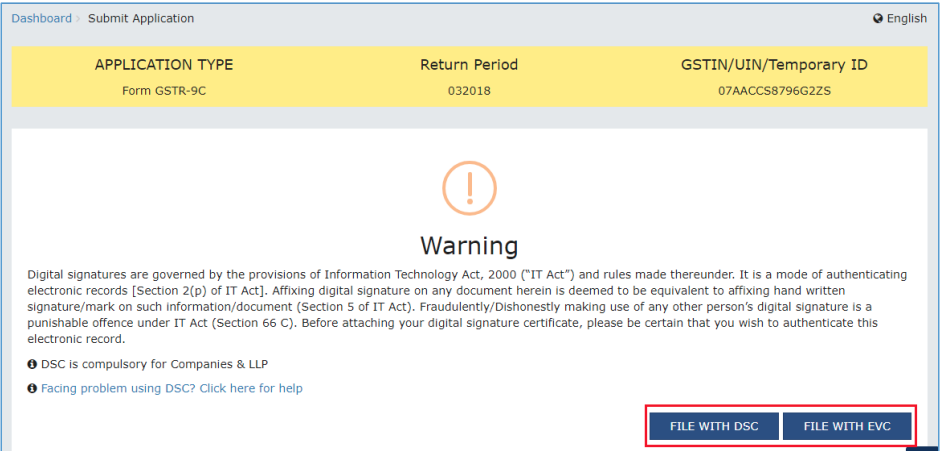Click the orange warning exclamation icon

(x=469, y=187)
